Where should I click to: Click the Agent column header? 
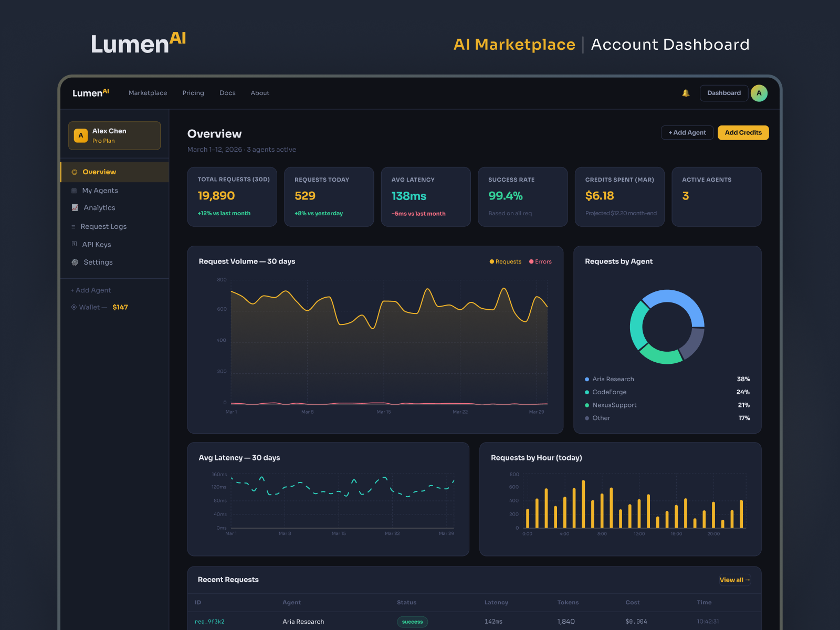292,603
